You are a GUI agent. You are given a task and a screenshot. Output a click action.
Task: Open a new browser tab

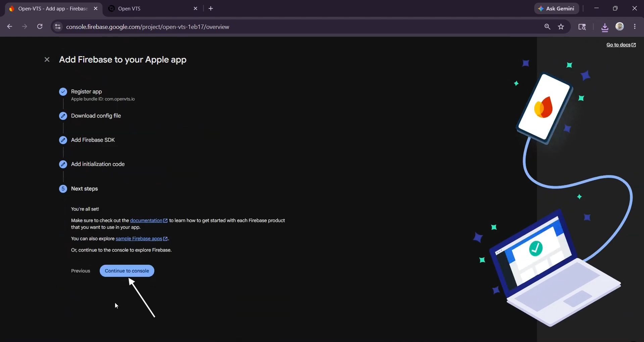point(211,8)
